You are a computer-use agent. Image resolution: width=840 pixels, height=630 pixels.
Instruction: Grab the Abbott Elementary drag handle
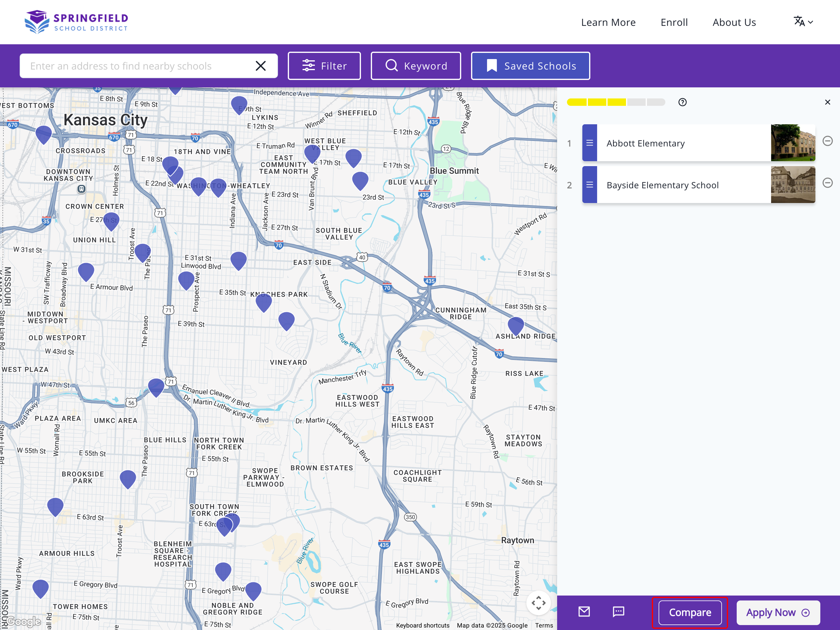(x=589, y=143)
